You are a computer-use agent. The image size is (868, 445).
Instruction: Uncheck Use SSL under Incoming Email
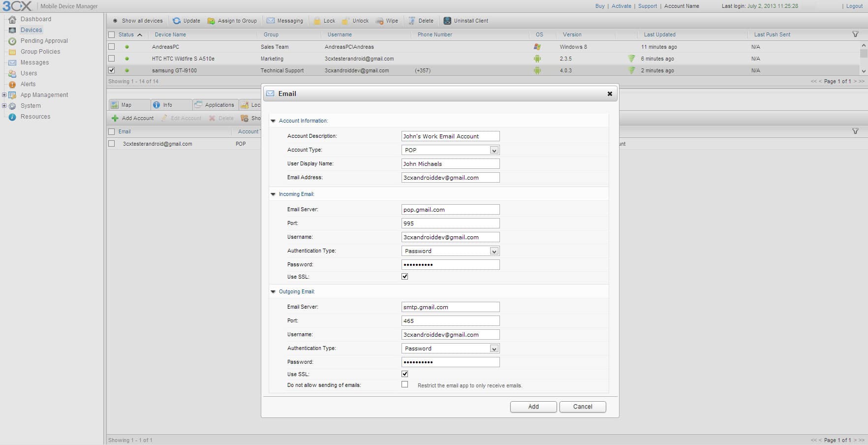[x=404, y=277]
